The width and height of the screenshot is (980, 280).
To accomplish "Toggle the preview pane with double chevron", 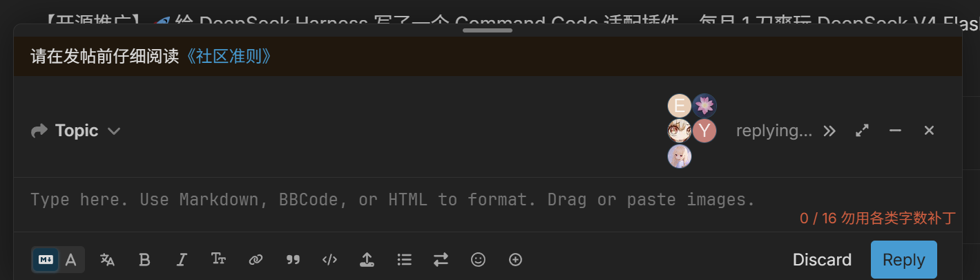I will tap(829, 131).
